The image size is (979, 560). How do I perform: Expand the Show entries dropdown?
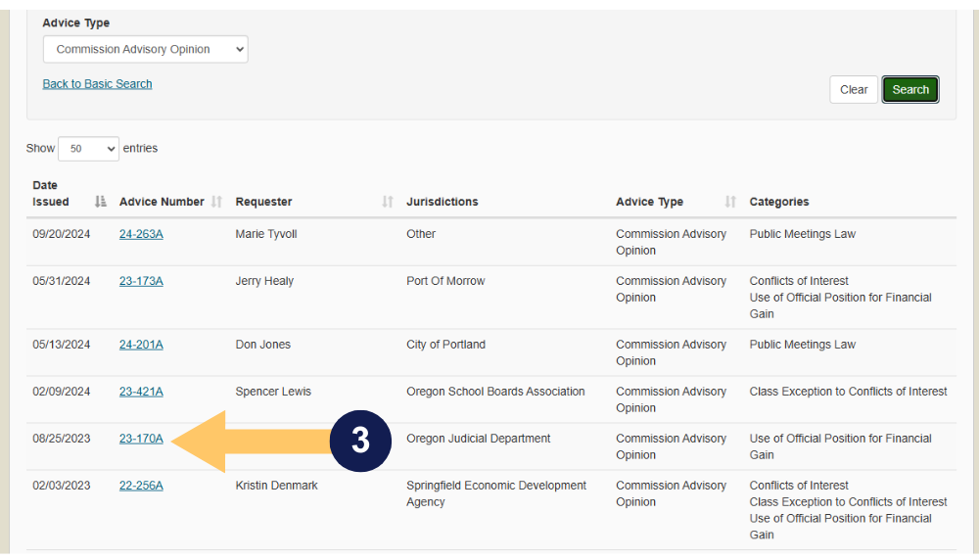(x=88, y=149)
